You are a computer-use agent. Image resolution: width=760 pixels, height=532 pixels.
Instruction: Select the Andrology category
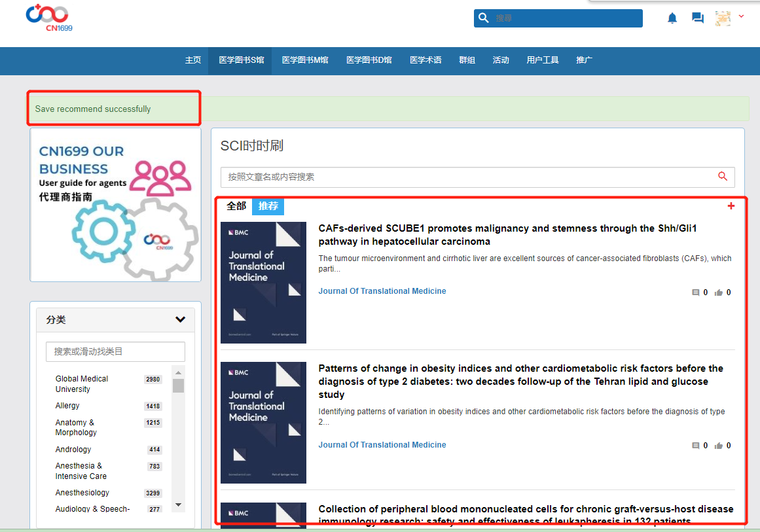coord(73,450)
